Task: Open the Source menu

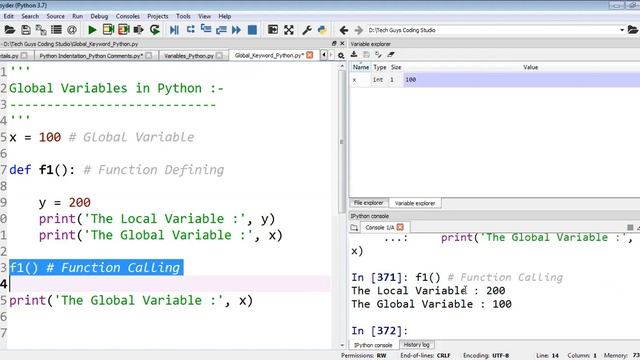Action: coord(56,16)
